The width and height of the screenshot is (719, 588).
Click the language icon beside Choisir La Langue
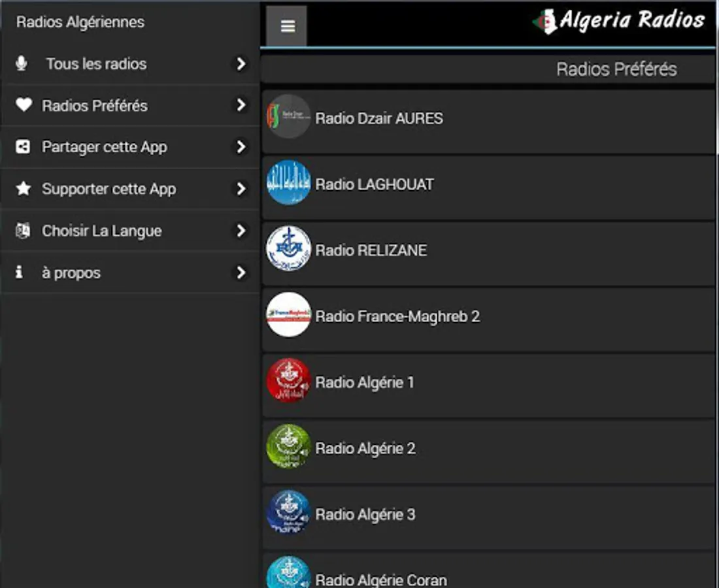23,231
